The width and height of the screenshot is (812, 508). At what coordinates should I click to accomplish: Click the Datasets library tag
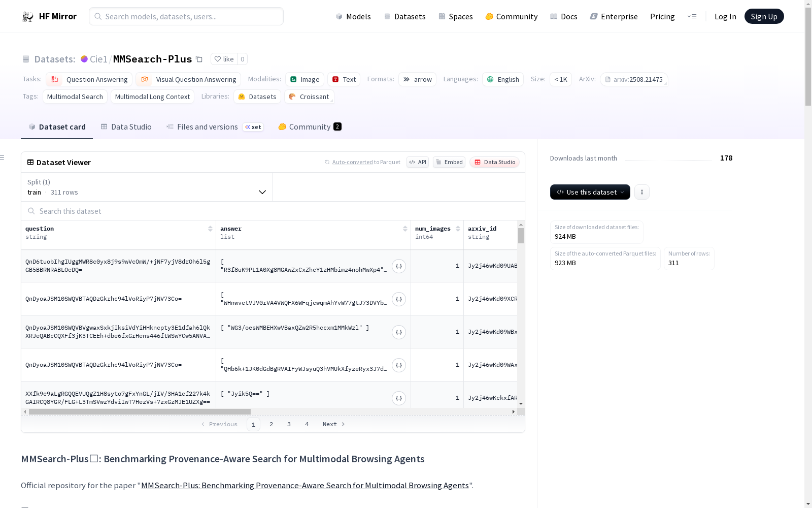pyautogui.click(x=257, y=97)
